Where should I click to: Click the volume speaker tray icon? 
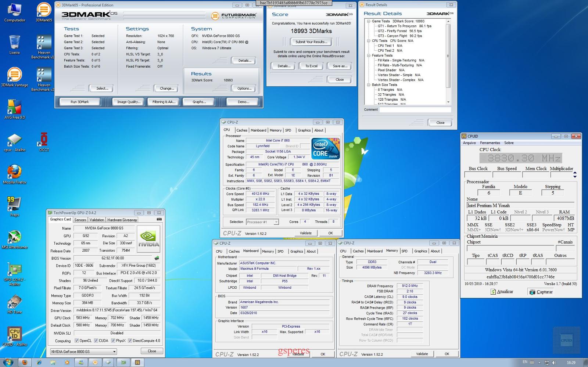tap(554, 363)
